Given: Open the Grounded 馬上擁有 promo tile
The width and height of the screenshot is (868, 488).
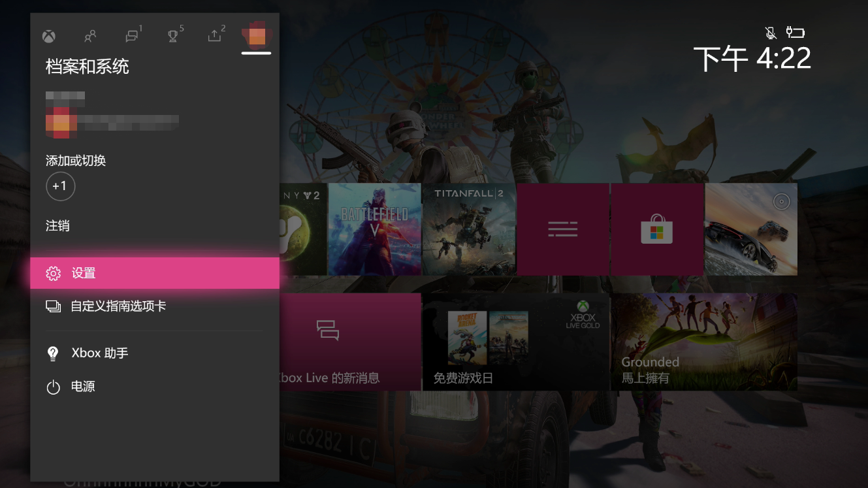Looking at the screenshot, I should (704, 342).
